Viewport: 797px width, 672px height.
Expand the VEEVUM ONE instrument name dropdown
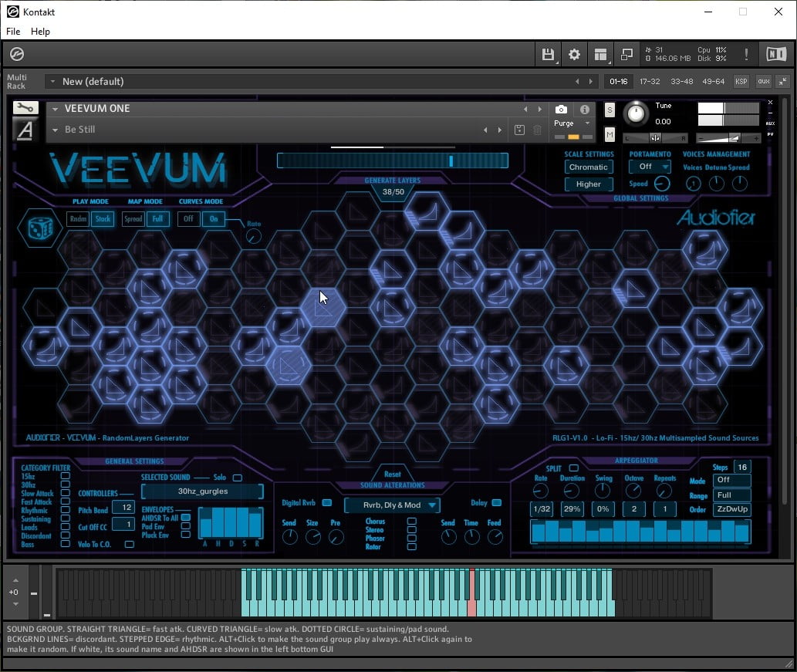55,109
